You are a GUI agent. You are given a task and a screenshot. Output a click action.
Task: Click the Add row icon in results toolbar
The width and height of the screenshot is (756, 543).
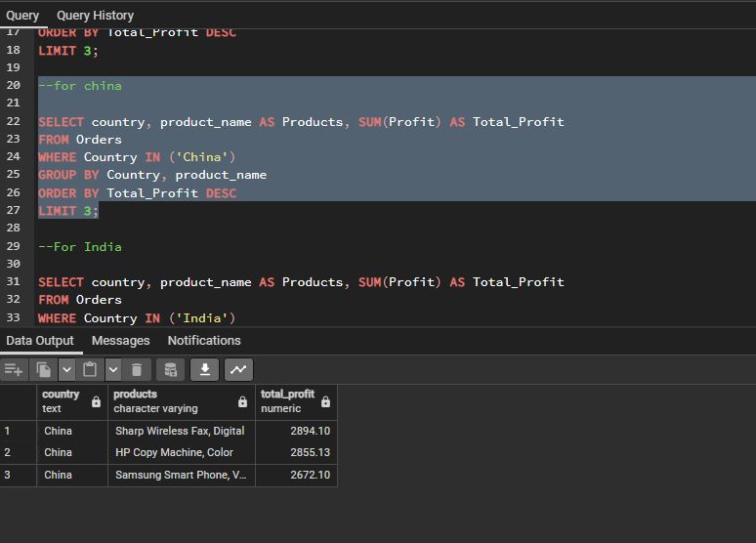click(x=14, y=370)
